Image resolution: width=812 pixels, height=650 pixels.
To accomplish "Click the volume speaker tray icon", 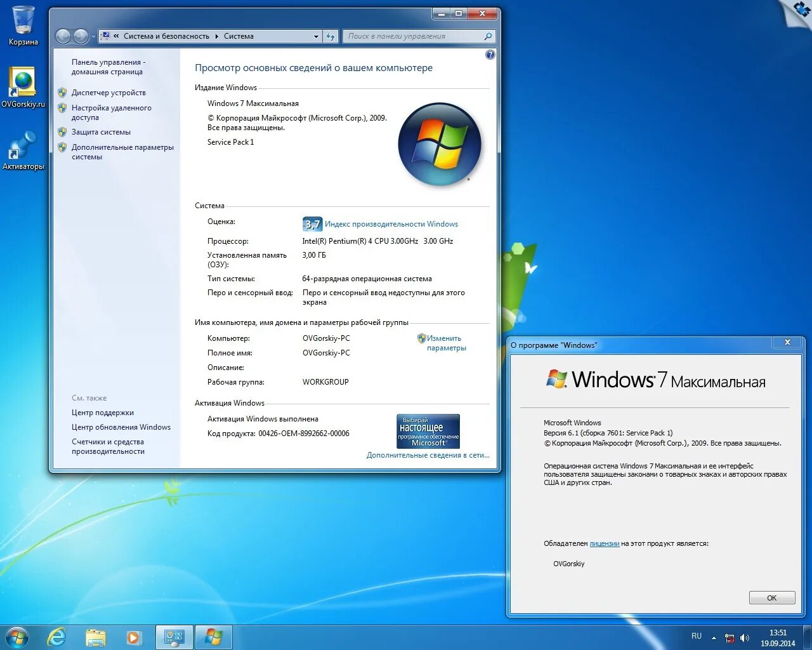I will click(745, 638).
